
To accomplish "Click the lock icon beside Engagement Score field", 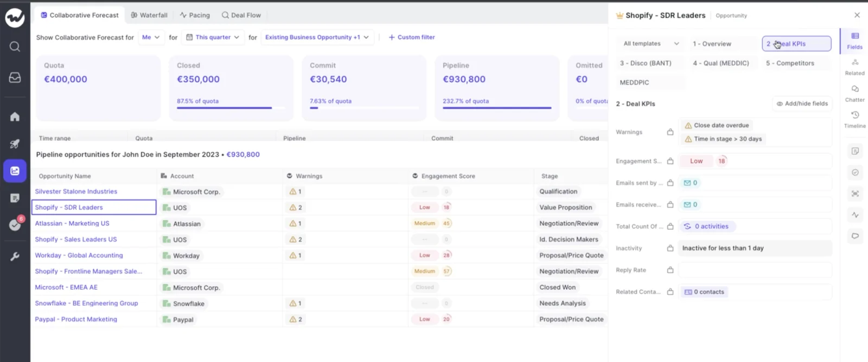I will coord(670,161).
